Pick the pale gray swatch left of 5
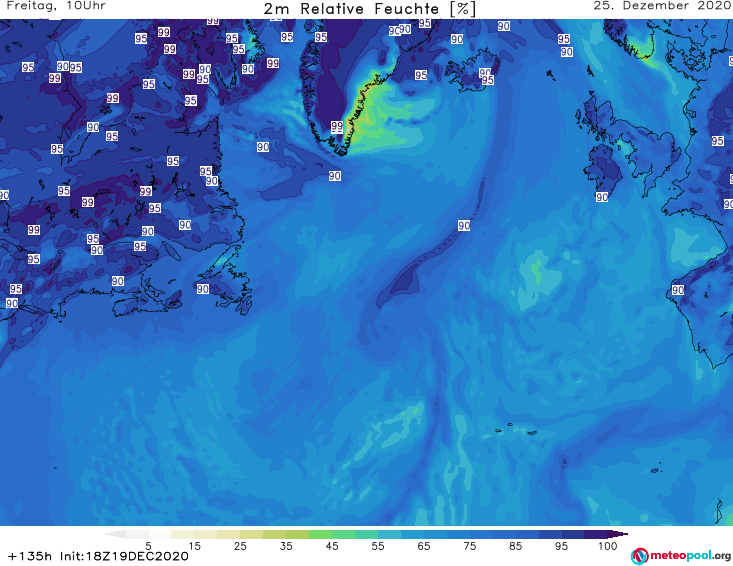This screenshot has width=733, height=566. coord(137,534)
